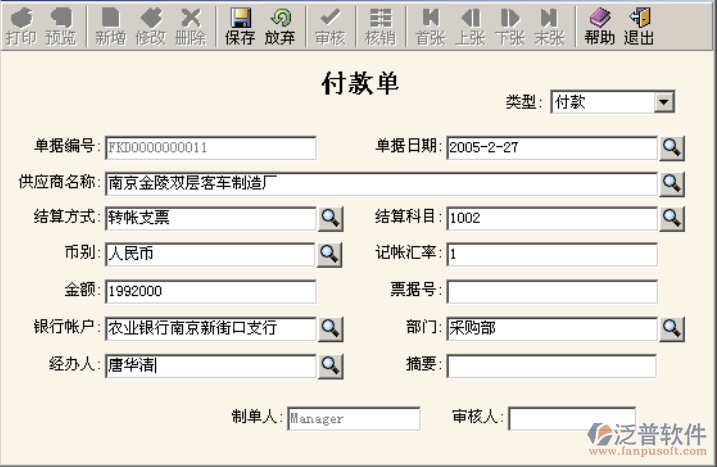Click the 预览 (Preview) toolbar icon
The height and width of the screenshot is (467, 717).
(60, 26)
